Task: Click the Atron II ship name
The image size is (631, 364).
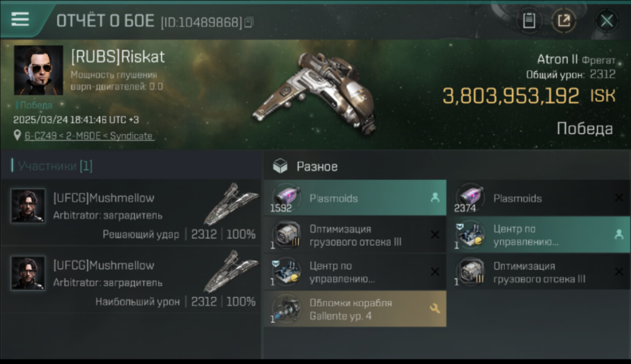Action: (557, 60)
